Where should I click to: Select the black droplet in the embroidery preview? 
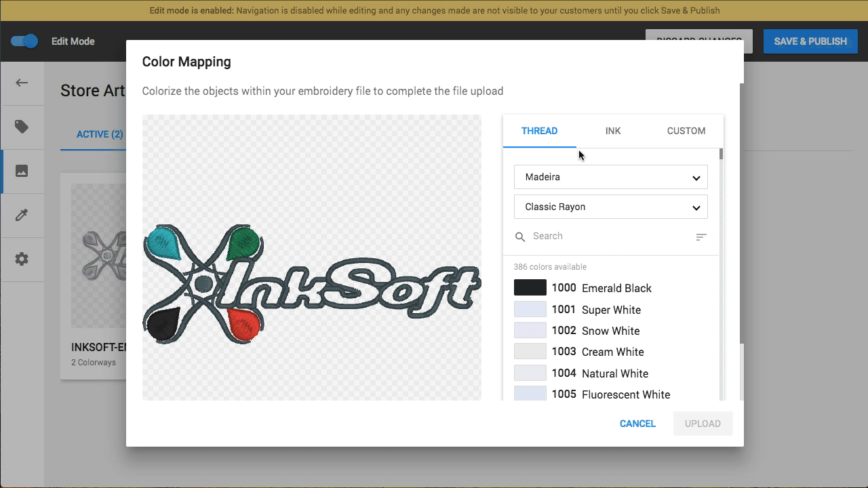(163, 325)
